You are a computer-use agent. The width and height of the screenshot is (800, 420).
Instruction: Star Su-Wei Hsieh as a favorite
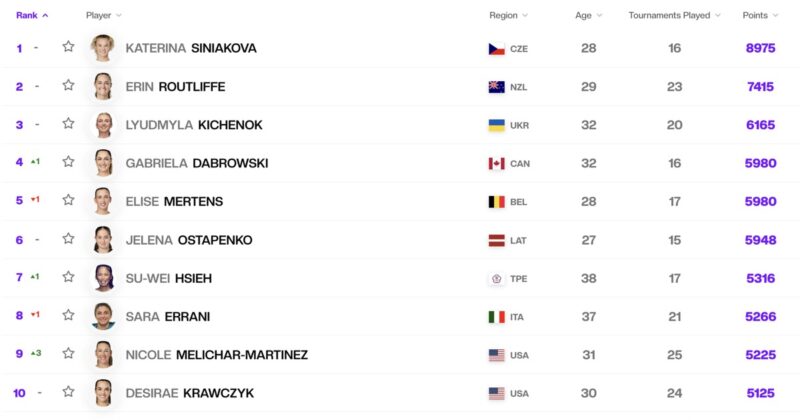68,277
